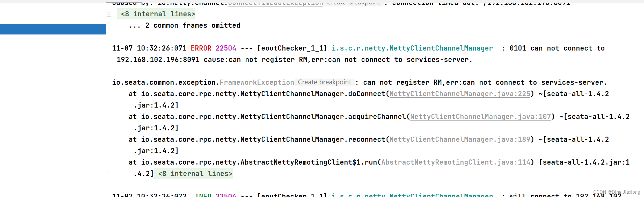Expand the lower '<8 internal lines>' fold icon
The image size is (644, 197).
click(x=109, y=174)
